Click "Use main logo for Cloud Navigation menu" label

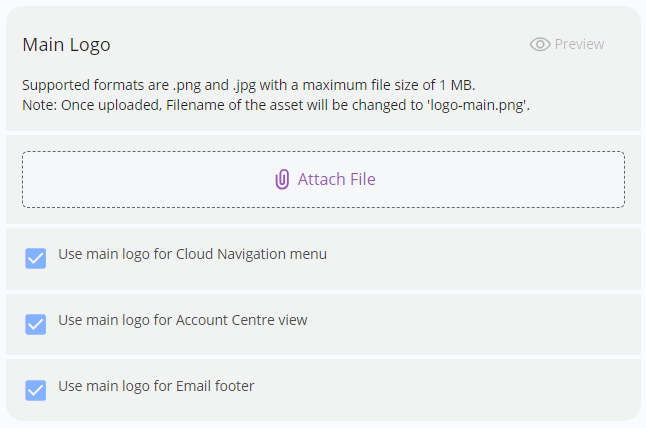point(192,254)
